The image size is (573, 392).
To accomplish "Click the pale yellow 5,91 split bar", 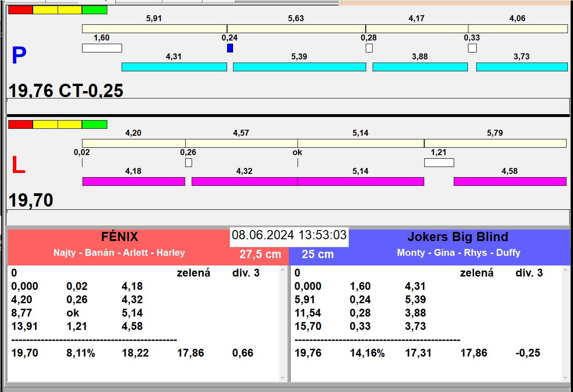I will (x=154, y=29).
